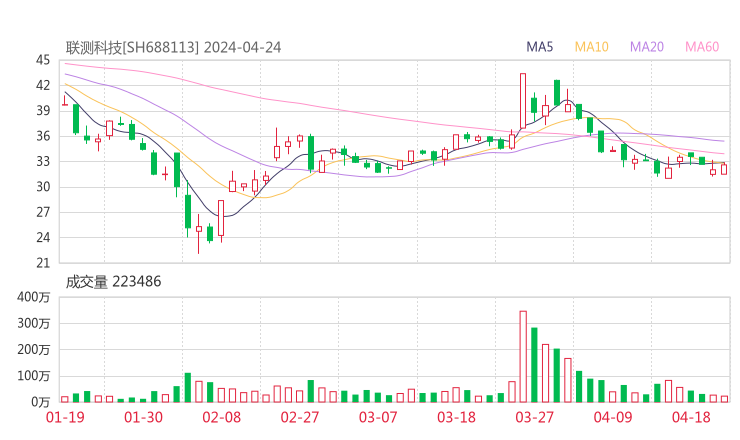Image resolution: width=740 pixels, height=440 pixels.
Task: Click the 0万 volume axis label
Action: point(41,402)
